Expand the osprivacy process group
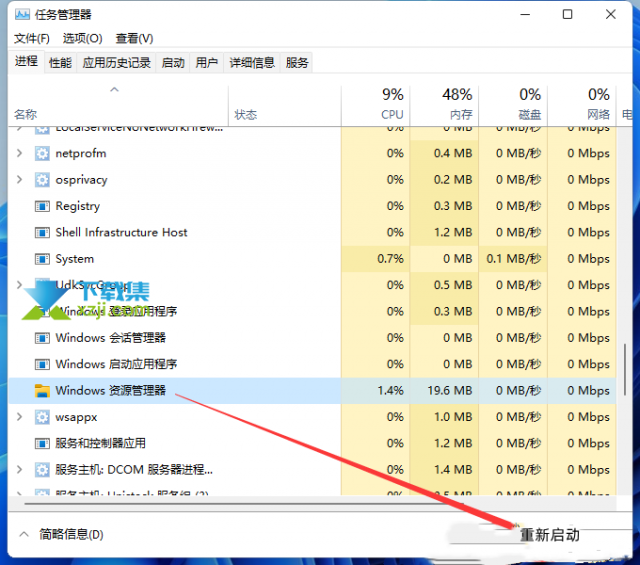640x565 pixels. pyautogui.click(x=19, y=180)
